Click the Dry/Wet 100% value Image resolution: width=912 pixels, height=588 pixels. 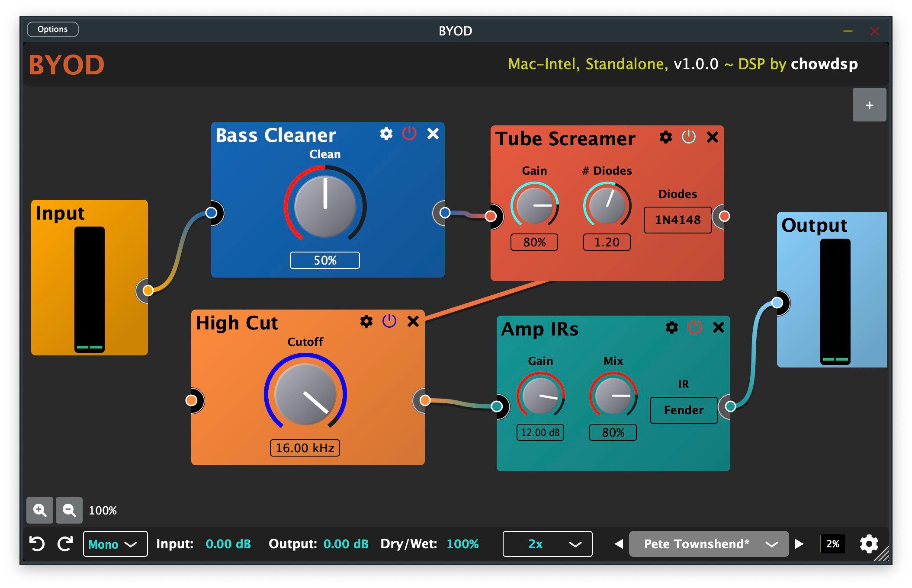click(x=462, y=544)
